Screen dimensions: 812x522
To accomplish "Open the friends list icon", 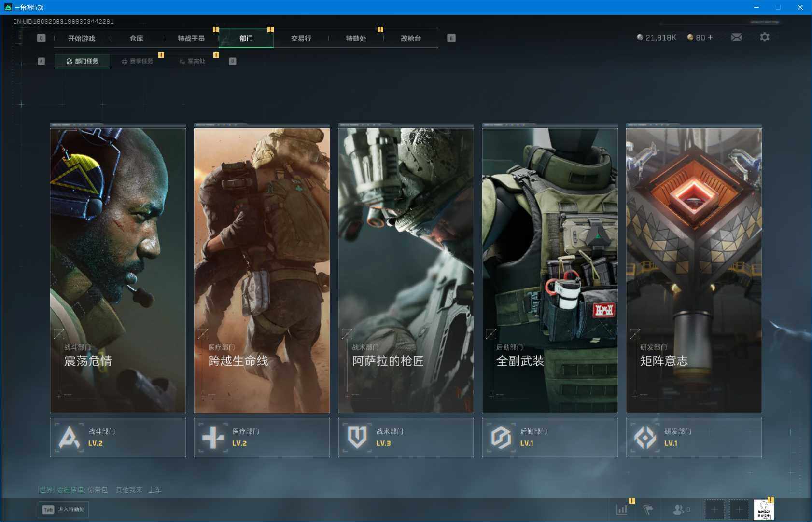I will coord(679,509).
